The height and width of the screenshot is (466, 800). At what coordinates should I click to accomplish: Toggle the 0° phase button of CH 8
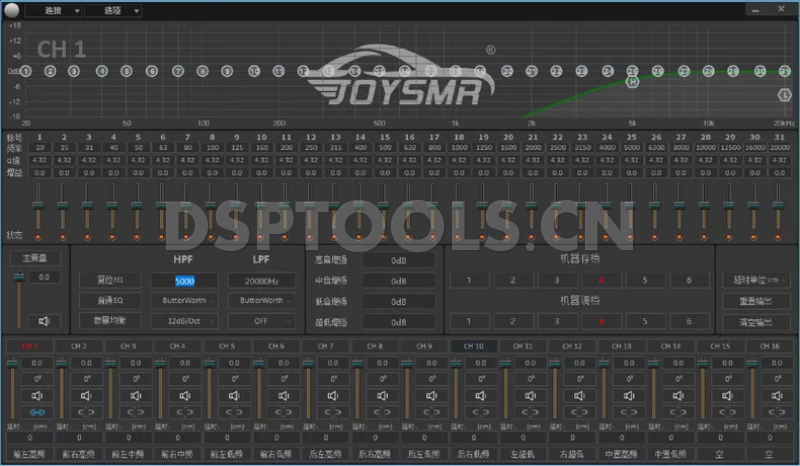[x=382, y=379]
